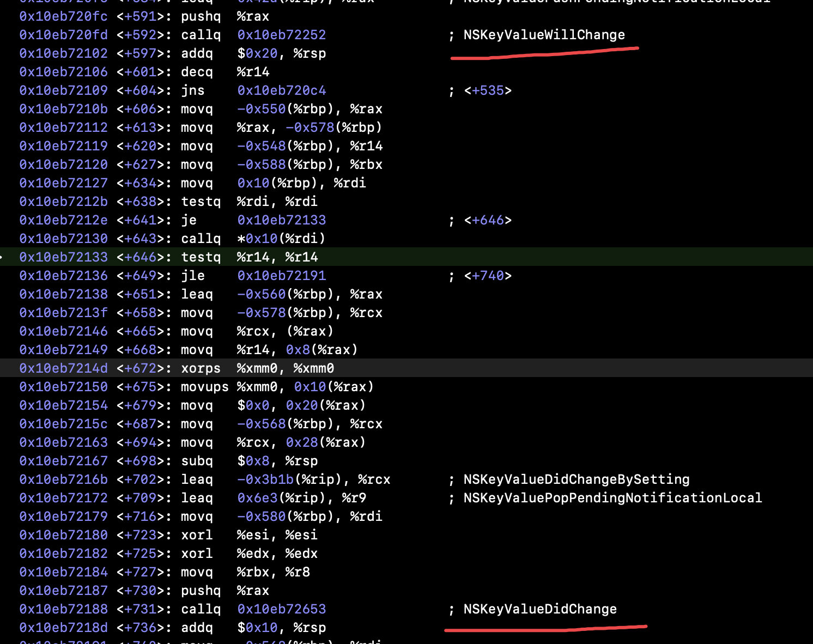Click the <+535> jump offset comment
The image size is (813, 644).
tap(488, 90)
